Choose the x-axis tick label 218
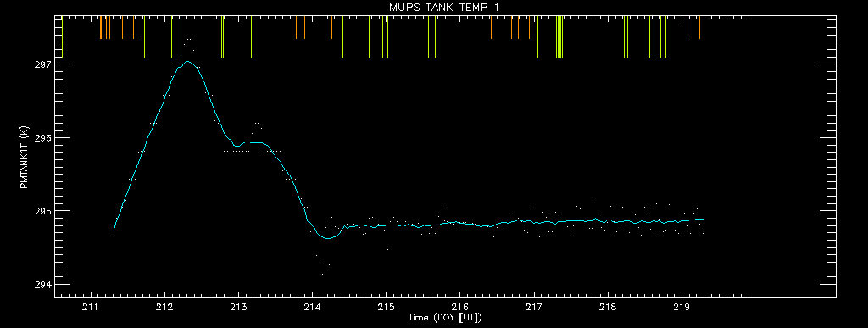 (x=608, y=307)
